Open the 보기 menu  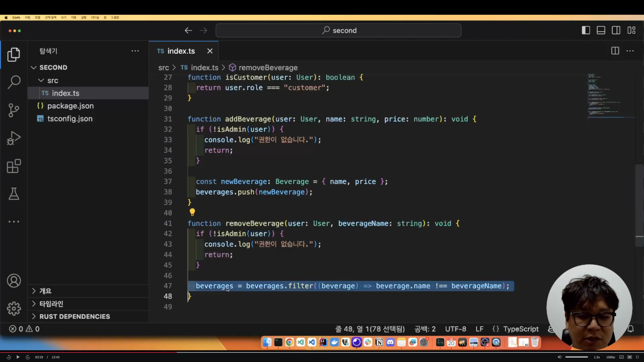pos(64,17)
